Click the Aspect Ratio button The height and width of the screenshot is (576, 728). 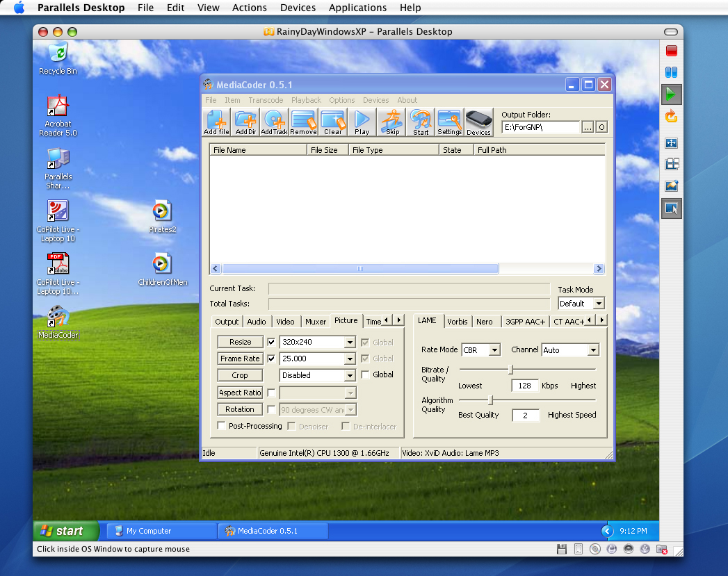tap(240, 393)
